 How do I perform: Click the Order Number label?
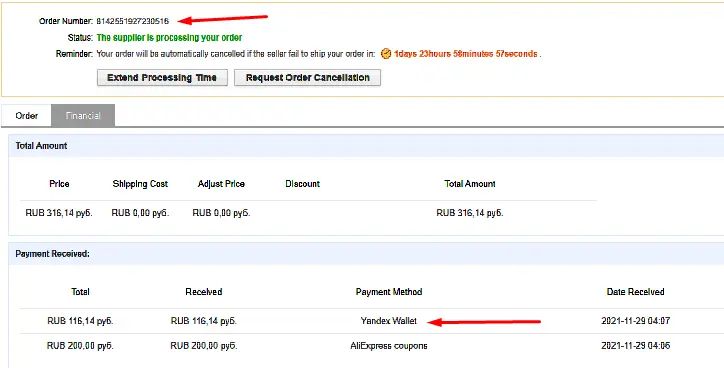click(66, 21)
